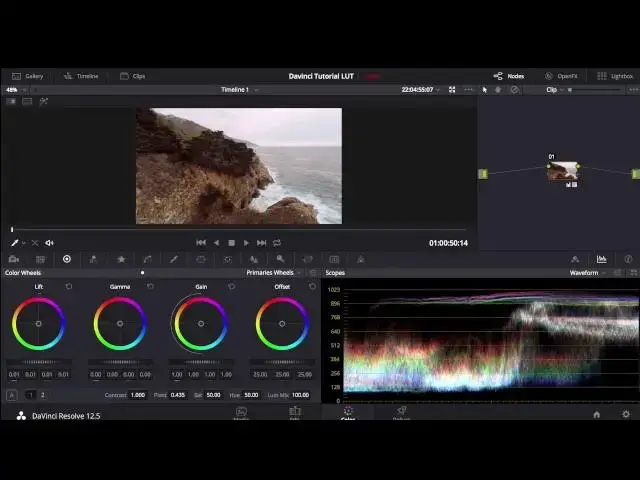Reset the Gamma wheel
This screenshot has width=640, height=480.
point(150,287)
